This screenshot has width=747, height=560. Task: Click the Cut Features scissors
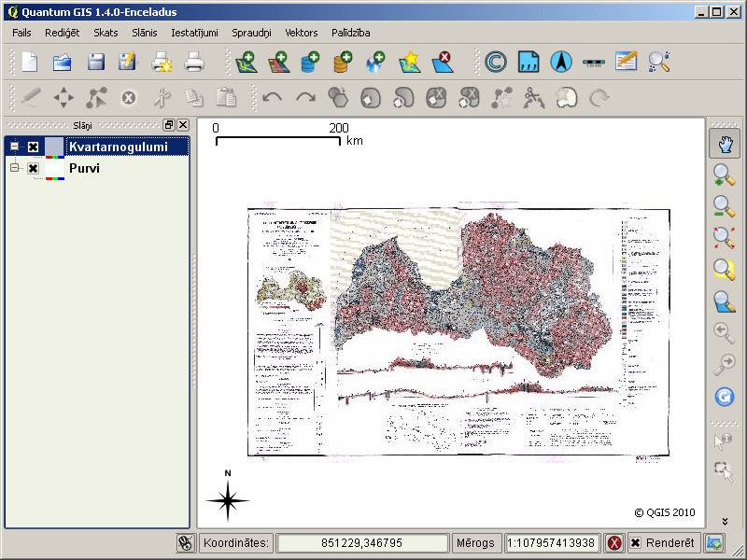pyautogui.click(x=162, y=98)
